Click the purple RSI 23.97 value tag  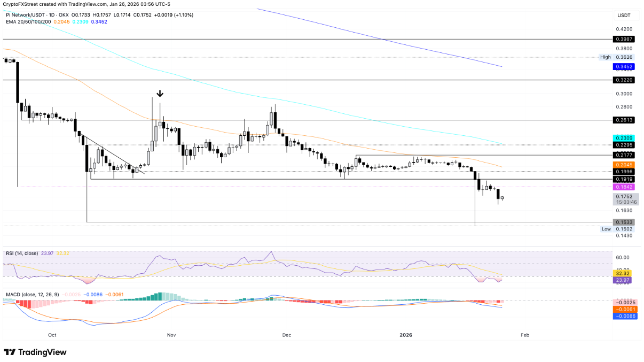[623, 280]
